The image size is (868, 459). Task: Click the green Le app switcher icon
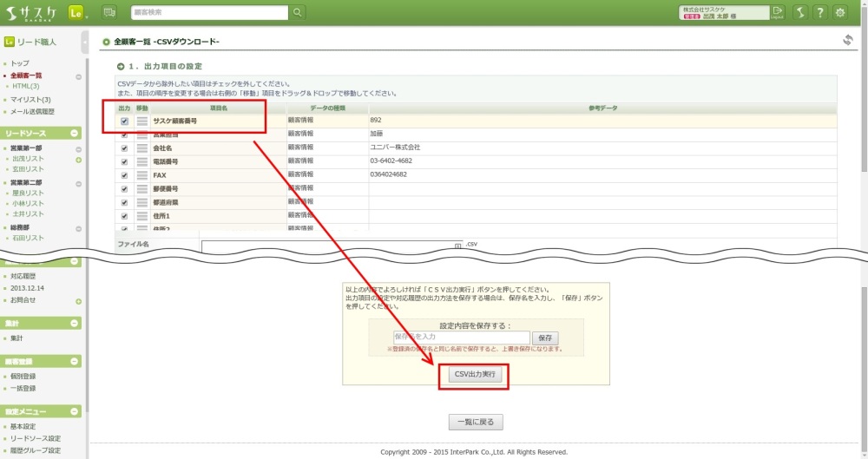76,12
